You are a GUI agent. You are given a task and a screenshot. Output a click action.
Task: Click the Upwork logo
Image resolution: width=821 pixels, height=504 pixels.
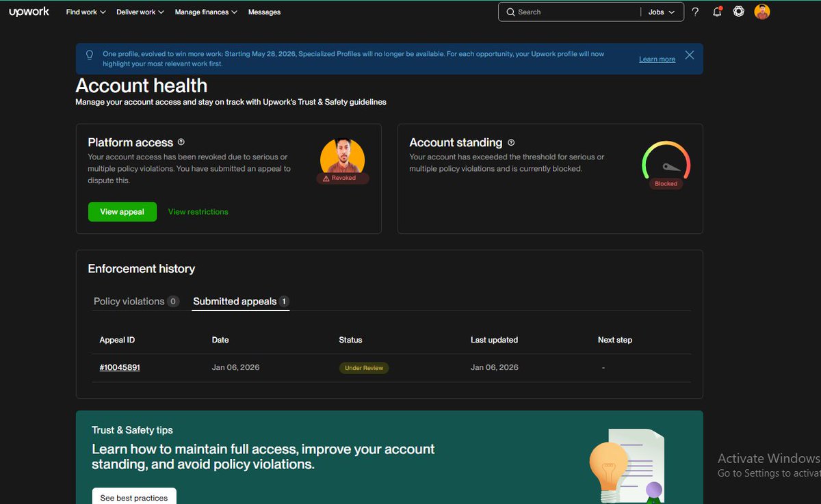(29, 12)
